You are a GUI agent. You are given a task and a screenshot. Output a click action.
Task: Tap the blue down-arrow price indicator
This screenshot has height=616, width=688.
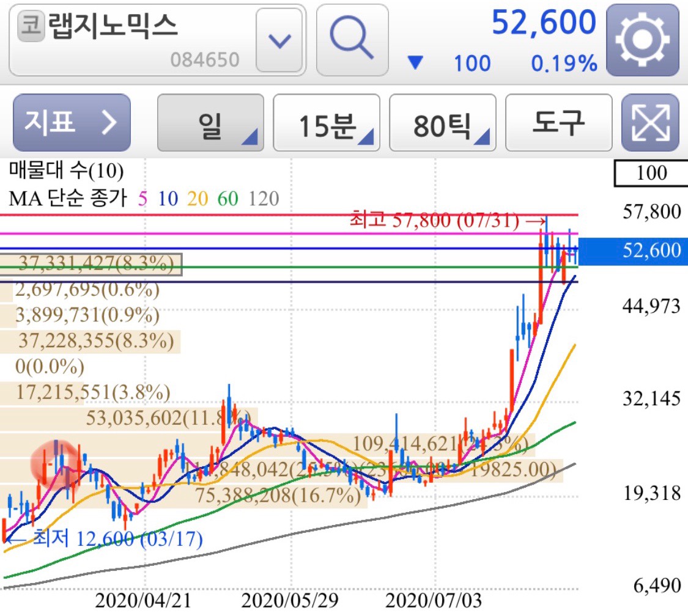[415, 63]
